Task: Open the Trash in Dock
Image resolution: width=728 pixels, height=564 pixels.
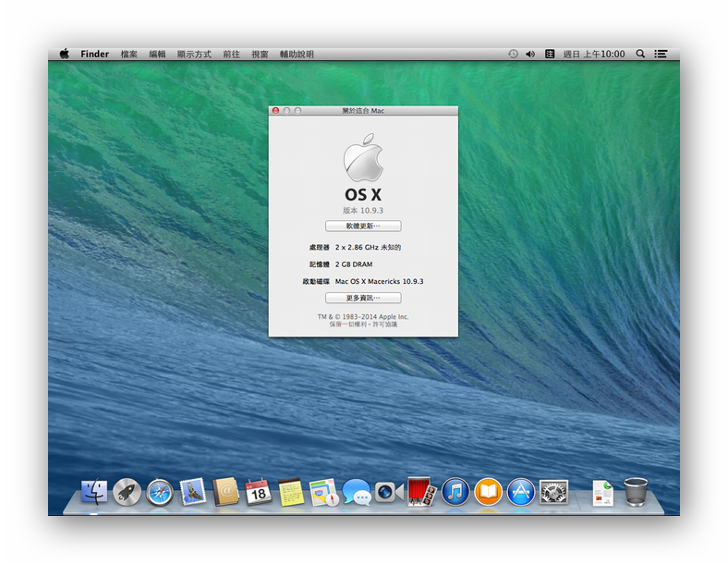Action: coord(636,492)
